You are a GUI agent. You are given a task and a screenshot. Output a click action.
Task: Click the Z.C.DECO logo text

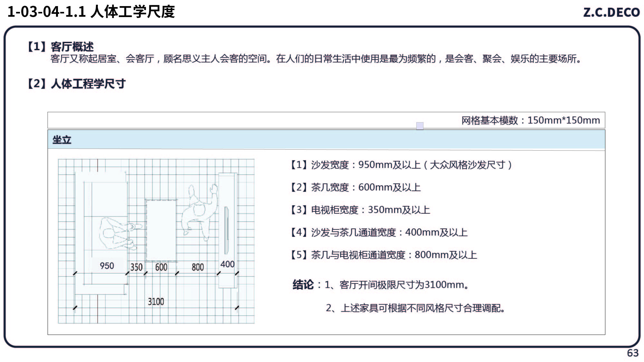point(611,12)
